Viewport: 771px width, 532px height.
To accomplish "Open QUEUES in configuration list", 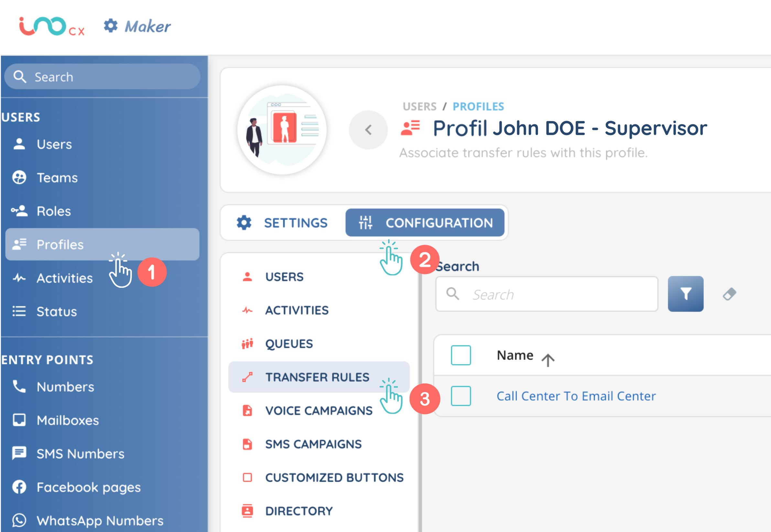I will click(289, 343).
